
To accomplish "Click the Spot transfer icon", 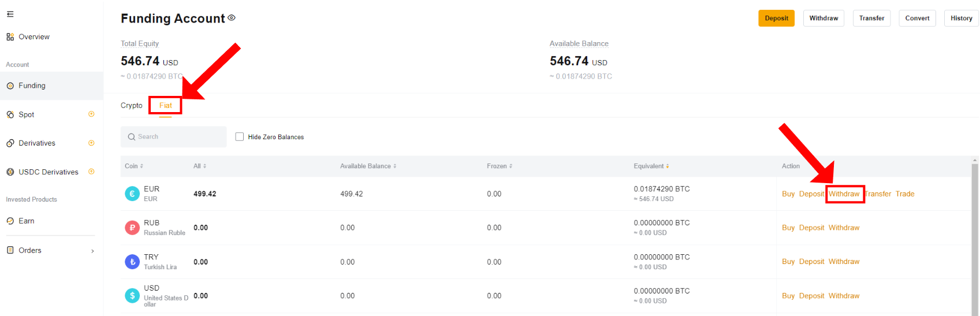I will (x=91, y=114).
